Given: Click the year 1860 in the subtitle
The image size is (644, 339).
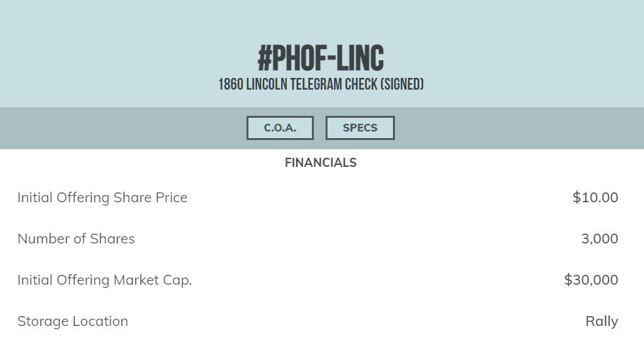Looking at the screenshot, I should (231, 84).
